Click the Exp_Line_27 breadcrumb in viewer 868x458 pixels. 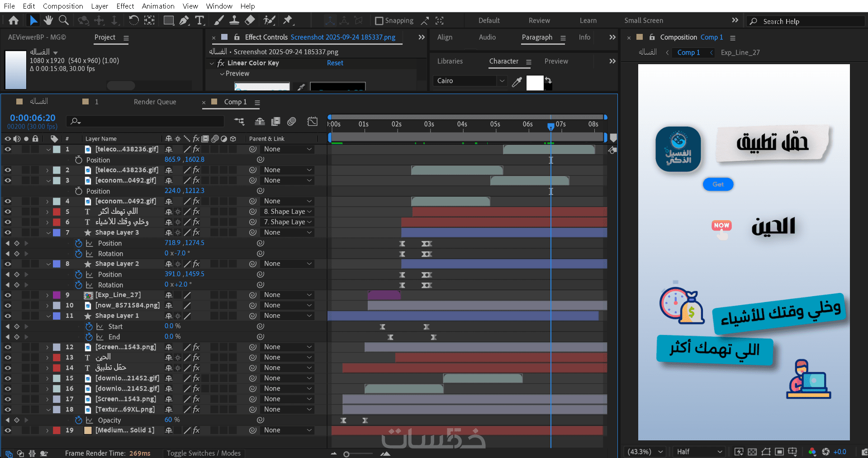(740, 52)
